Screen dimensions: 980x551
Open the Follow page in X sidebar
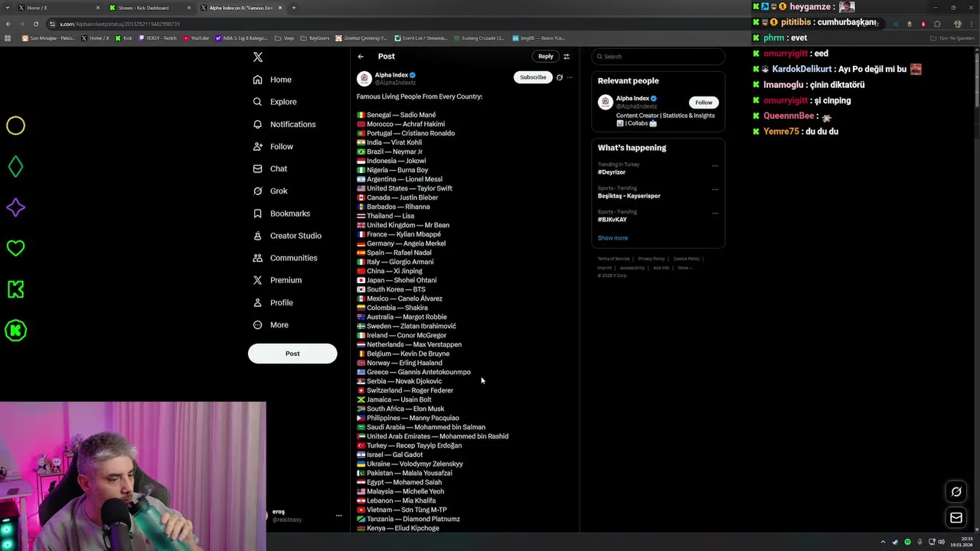(273, 146)
